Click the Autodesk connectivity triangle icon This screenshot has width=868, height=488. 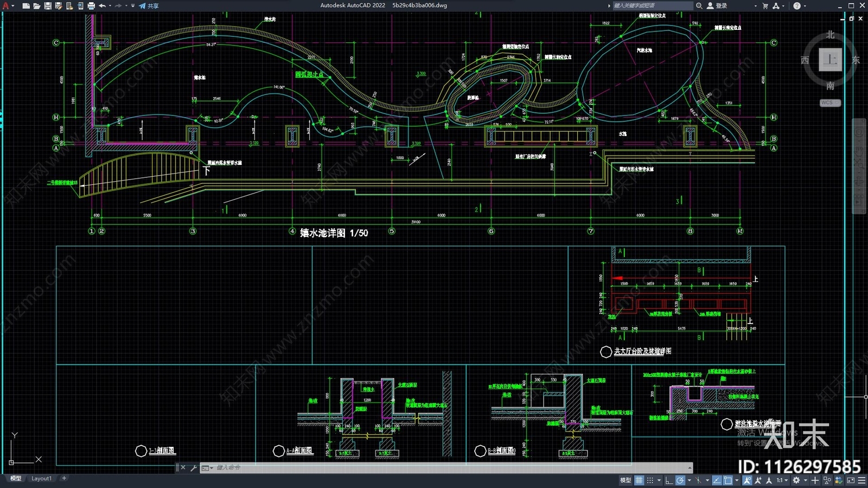776,5
